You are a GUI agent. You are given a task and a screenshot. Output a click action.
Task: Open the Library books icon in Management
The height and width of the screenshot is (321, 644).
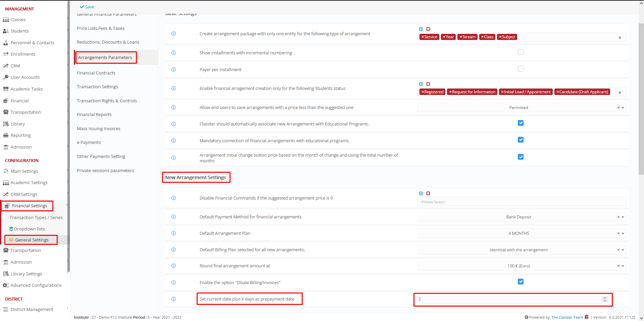[x=6, y=124]
